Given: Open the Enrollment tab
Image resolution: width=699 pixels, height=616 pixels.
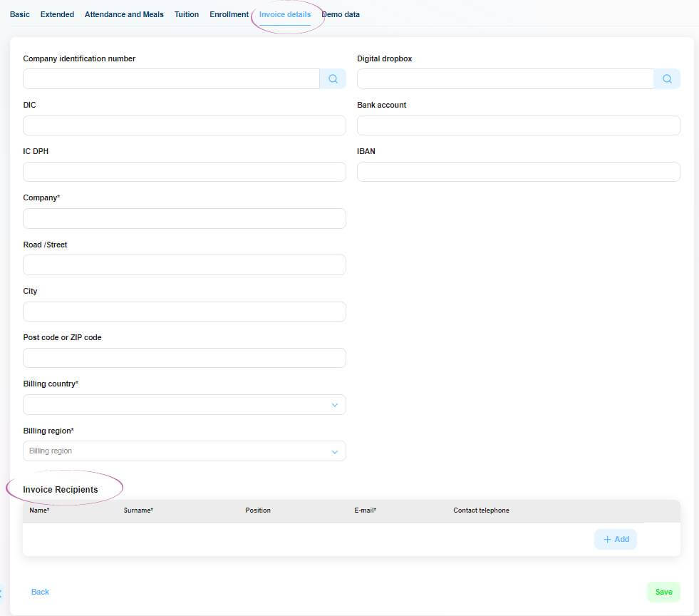Looking at the screenshot, I should (229, 14).
